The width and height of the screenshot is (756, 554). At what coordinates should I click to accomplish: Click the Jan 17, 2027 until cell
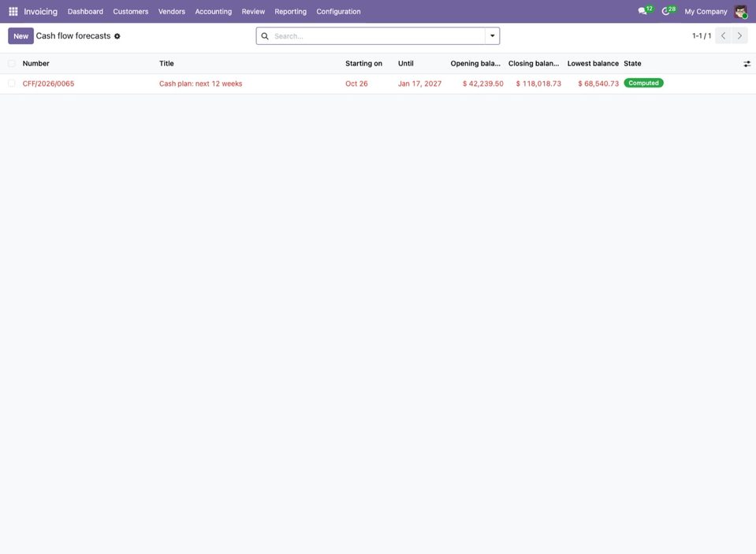419,84
